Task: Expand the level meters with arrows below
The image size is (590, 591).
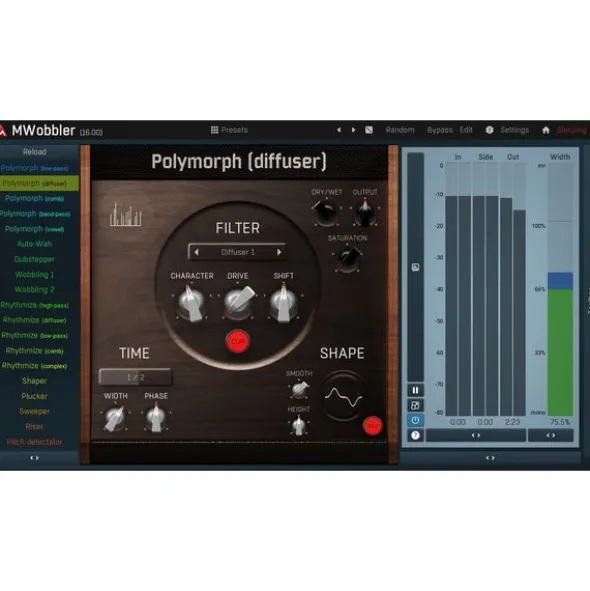Action: click(x=476, y=435)
